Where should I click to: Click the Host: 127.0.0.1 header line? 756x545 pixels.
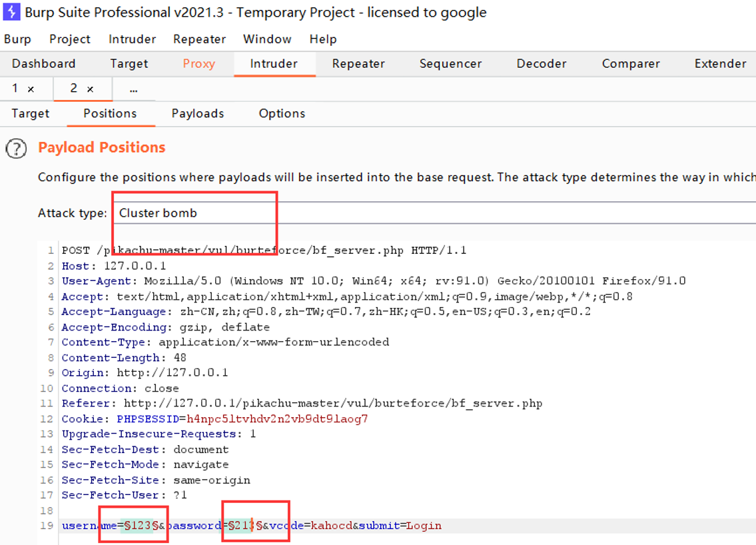(114, 266)
